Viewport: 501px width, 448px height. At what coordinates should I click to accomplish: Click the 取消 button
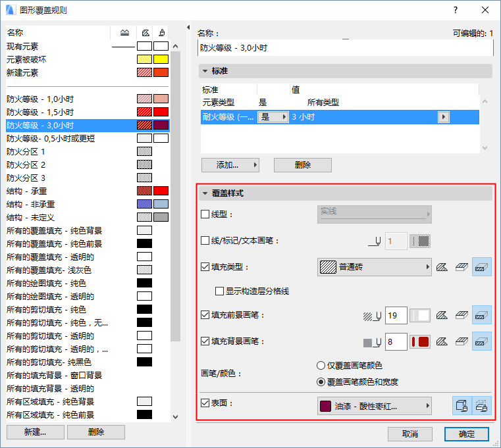(x=410, y=434)
